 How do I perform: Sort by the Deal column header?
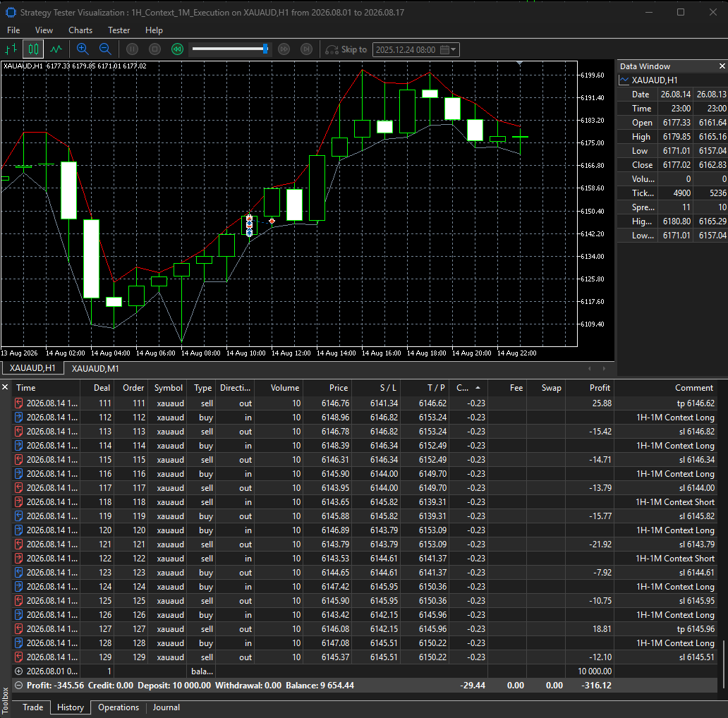pos(97,388)
